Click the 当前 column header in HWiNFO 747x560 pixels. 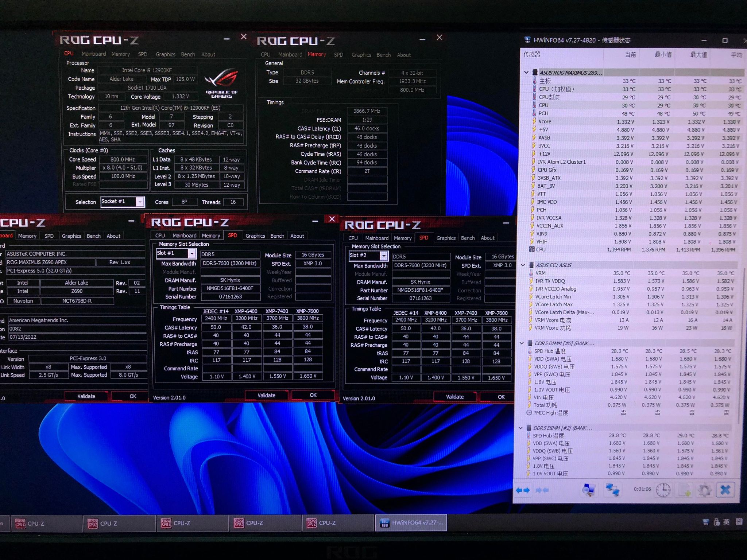(x=630, y=55)
